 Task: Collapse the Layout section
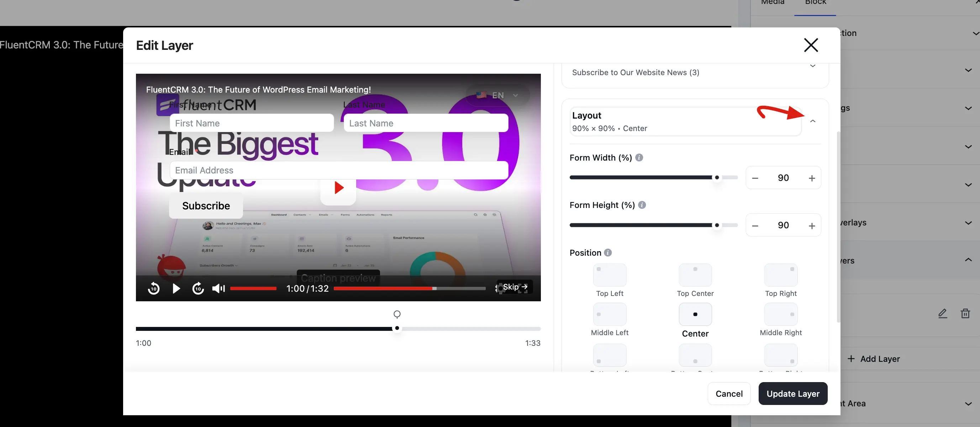(x=813, y=121)
